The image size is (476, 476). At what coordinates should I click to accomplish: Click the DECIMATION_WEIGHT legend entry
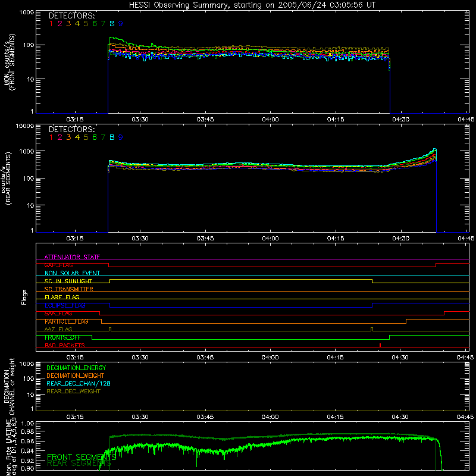pos(76,375)
